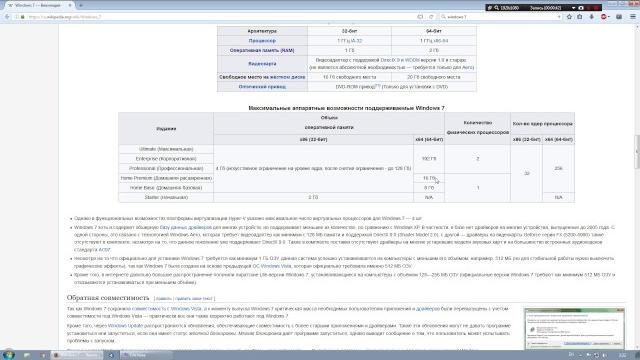Go back with the browser back arrow
The height and width of the screenshot is (360, 640).
7,17
